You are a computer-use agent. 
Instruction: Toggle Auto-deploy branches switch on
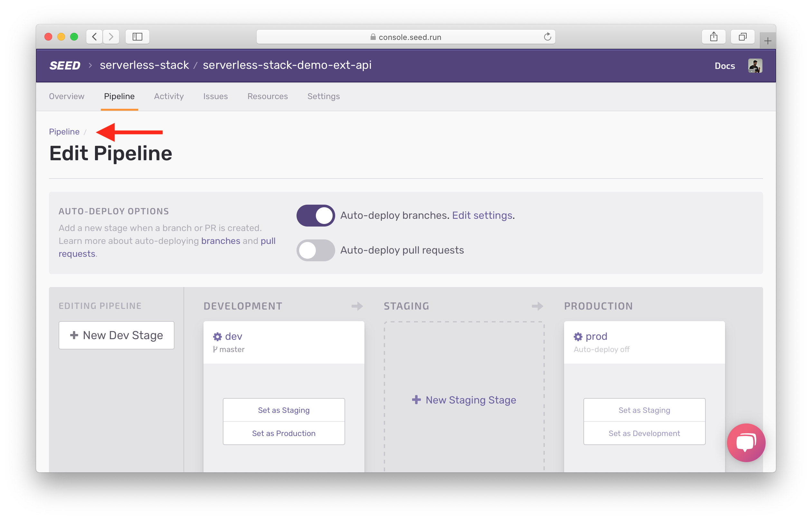[316, 215]
